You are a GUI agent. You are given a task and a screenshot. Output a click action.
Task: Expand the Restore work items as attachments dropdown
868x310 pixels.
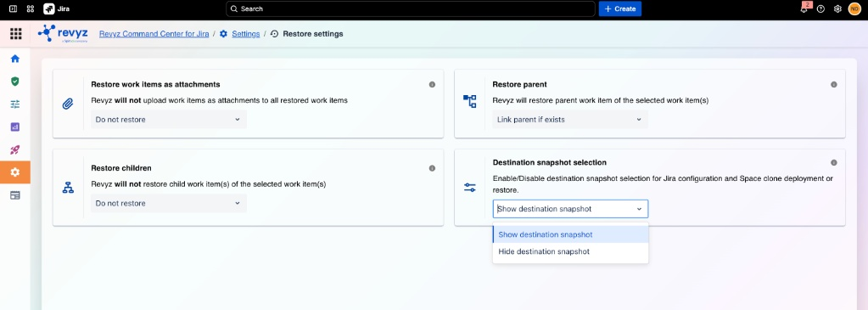point(168,119)
